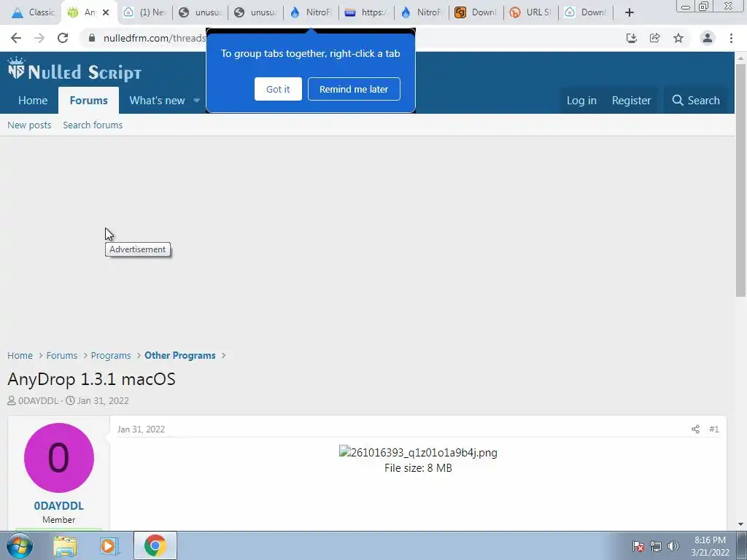Open the Home navigation item
This screenshot has width=747, height=560.
point(33,101)
